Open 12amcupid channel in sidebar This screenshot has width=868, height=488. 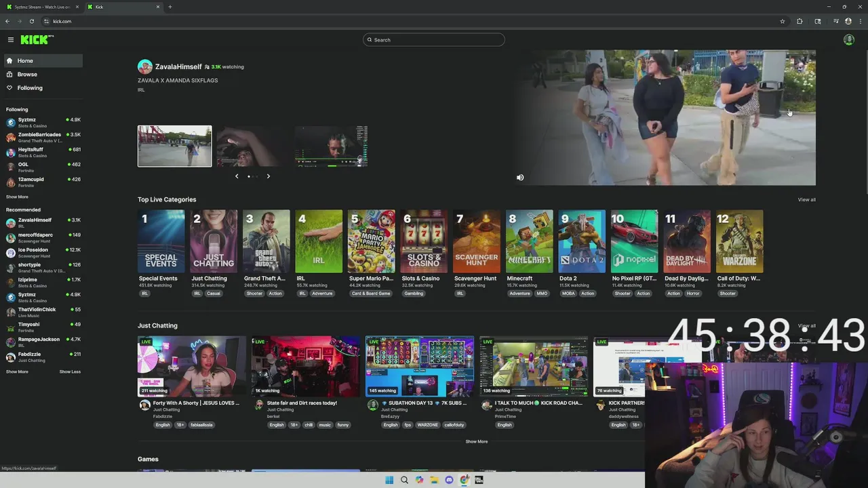43,182
